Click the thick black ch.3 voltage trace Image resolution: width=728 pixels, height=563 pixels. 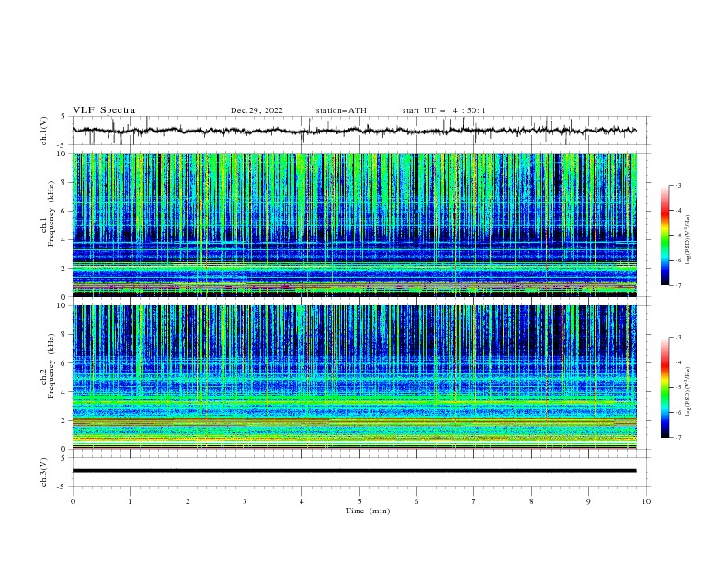click(x=354, y=471)
